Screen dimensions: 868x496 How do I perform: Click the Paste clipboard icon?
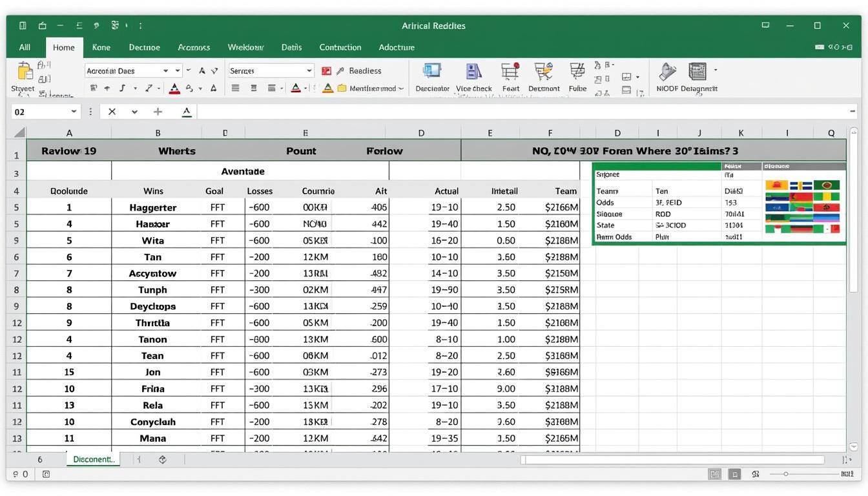click(x=25, y=70)
